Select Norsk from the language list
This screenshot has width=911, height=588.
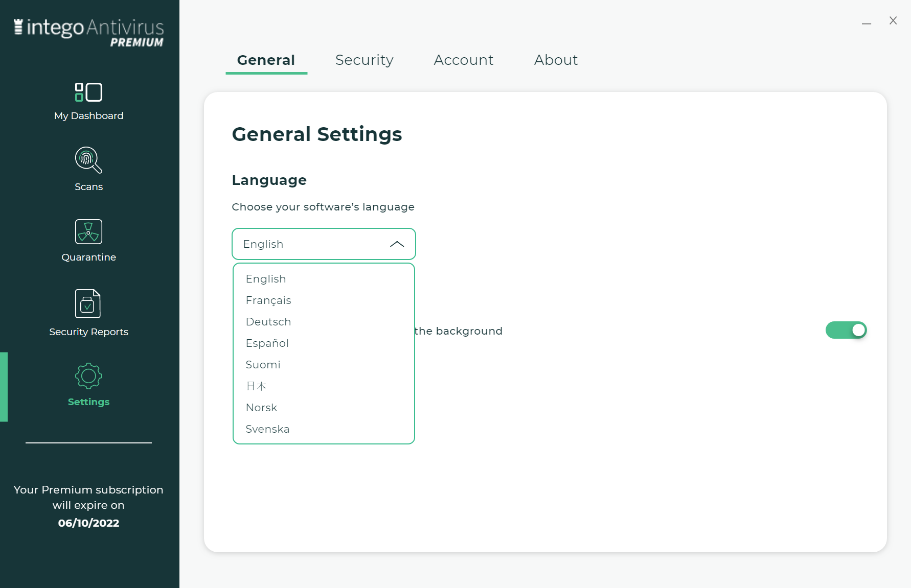point(324,408)
